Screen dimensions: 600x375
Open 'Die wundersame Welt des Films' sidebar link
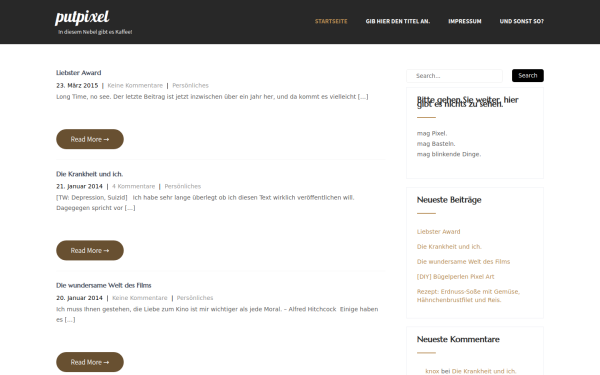click(463, 262)
